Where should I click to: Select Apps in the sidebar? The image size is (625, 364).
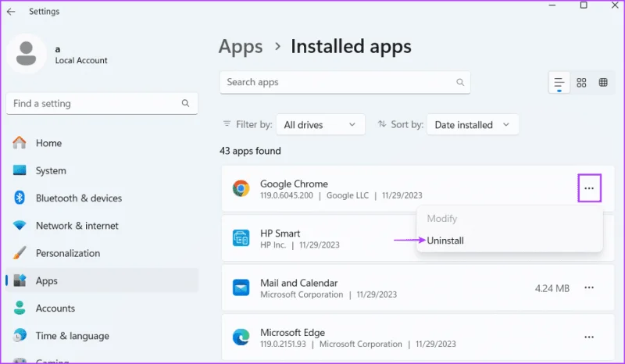(x=102, y=280)
